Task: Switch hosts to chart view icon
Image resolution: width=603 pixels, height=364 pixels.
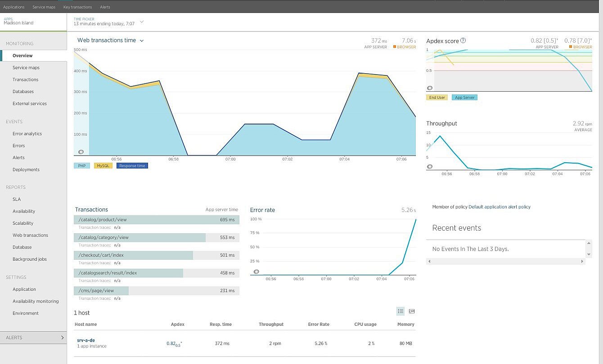Action: (411, 311)
